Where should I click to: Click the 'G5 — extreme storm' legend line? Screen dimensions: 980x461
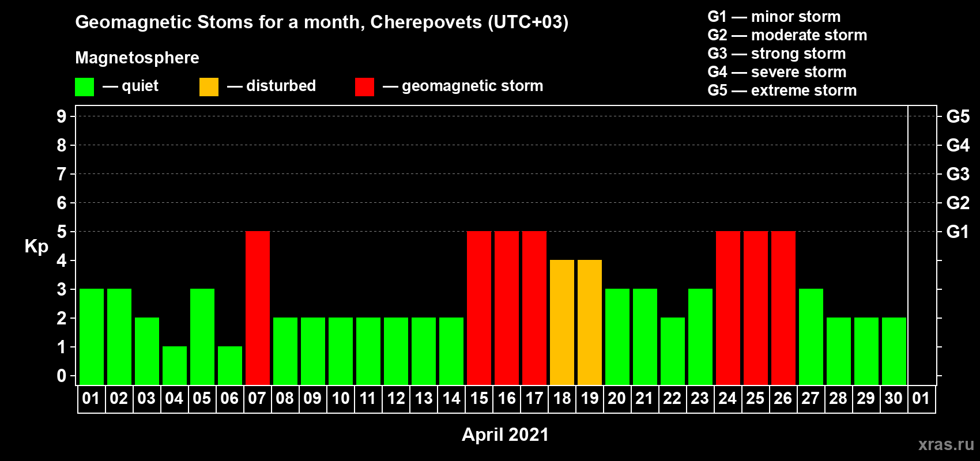(782, 90)
